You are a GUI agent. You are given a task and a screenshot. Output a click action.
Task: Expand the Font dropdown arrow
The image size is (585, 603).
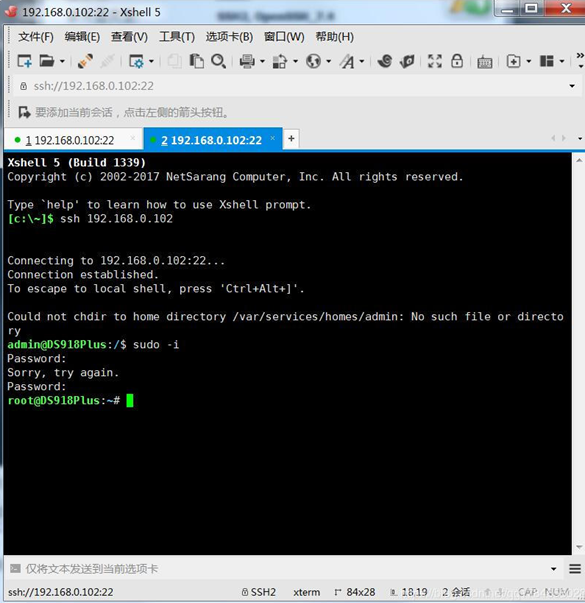tap(362, 61)
